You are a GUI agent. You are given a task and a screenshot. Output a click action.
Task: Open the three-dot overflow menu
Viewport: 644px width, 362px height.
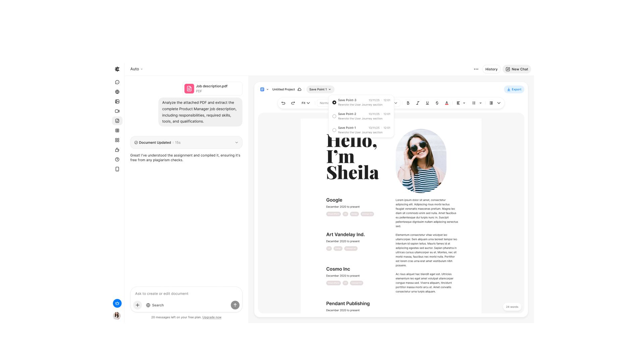pyautogui.click(x=476, y=69)
